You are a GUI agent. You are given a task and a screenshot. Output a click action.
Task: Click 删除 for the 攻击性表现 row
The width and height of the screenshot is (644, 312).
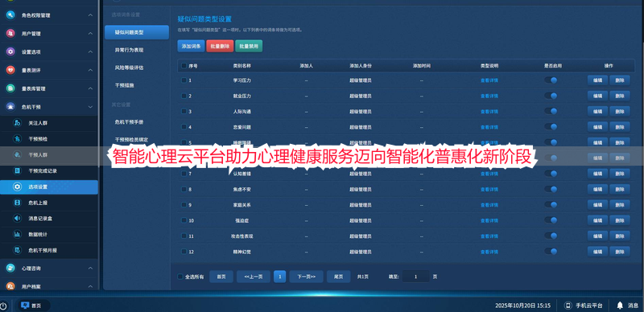620,236
